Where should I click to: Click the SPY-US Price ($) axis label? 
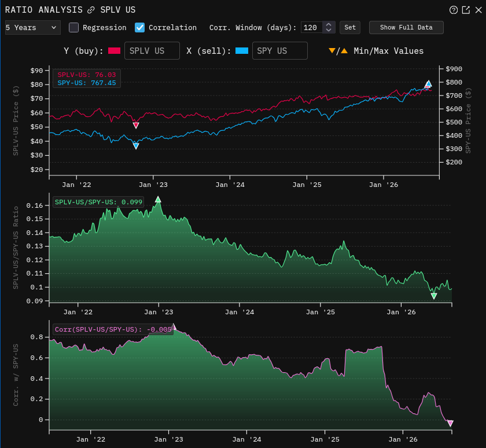(468, 120)
